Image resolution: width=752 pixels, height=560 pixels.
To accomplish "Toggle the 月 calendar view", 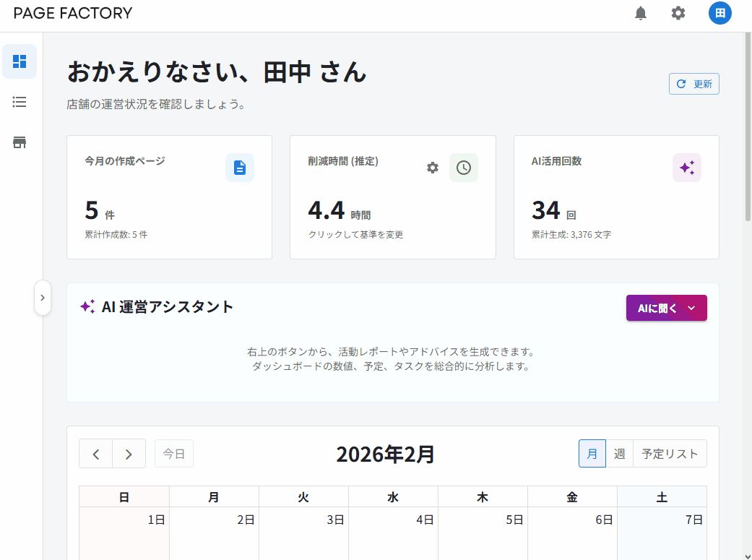I will (592, 453).
